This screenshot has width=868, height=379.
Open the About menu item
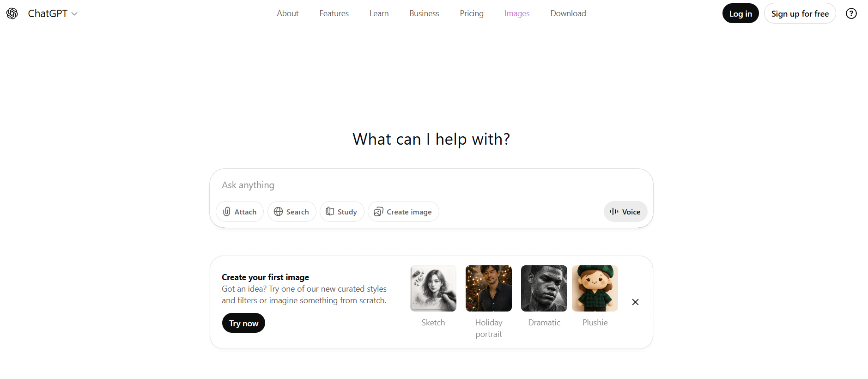click(287, 13)
